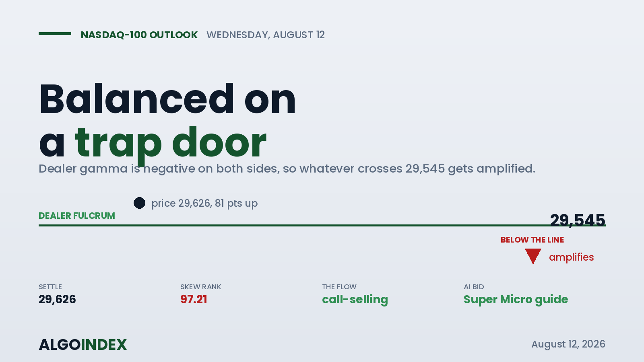Click the AI BID 'Super Micro guide' value

pos(516,300)
